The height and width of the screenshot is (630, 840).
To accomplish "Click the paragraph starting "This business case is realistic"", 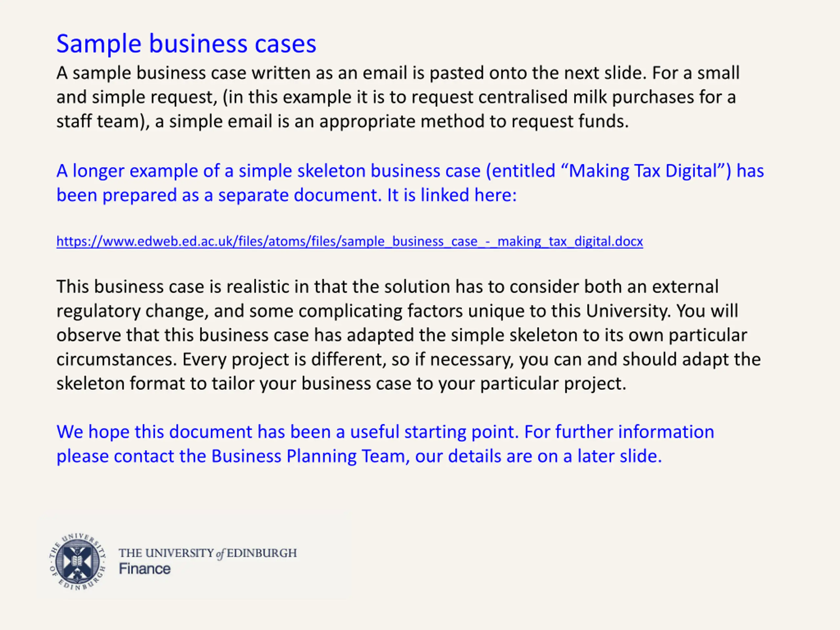I will point(409,335).
